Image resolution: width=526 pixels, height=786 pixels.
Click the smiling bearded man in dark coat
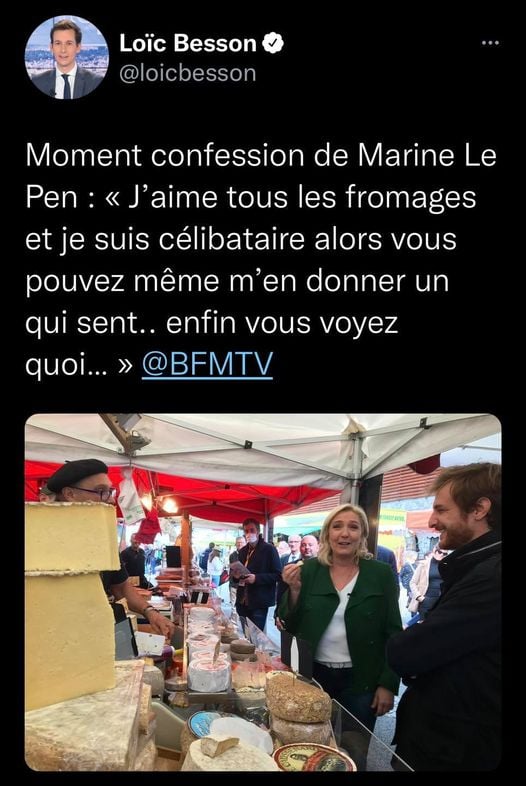[x=448, y=617]
